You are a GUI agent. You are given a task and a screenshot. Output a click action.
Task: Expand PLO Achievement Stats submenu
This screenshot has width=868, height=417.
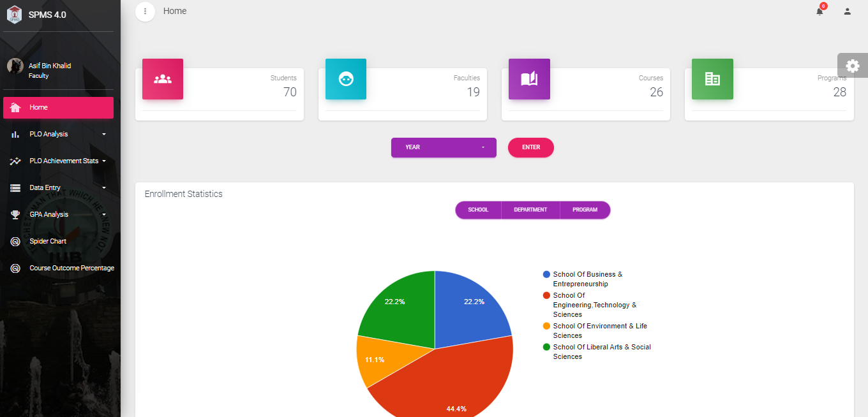click(58, 161)
